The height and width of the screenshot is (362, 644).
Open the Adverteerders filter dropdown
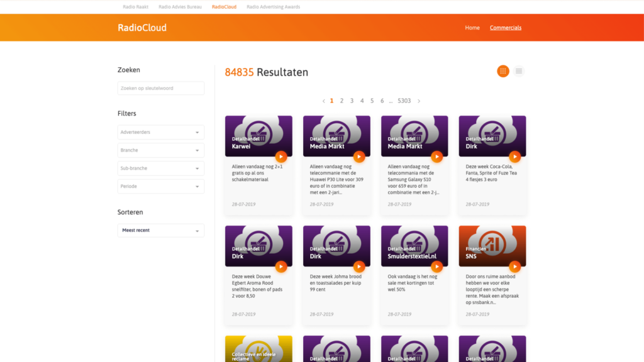point(161,133)
